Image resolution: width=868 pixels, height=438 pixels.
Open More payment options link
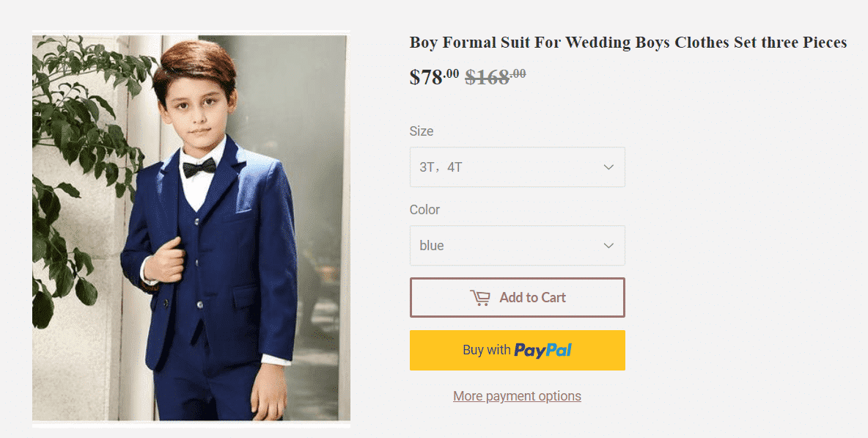[x=517, y=396]
